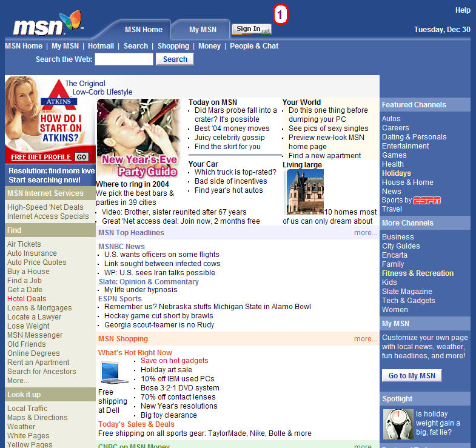This screenshot has width=476, height=448.
Task: Open 'Find a new apartment' link
Action: tap(324, 156)
